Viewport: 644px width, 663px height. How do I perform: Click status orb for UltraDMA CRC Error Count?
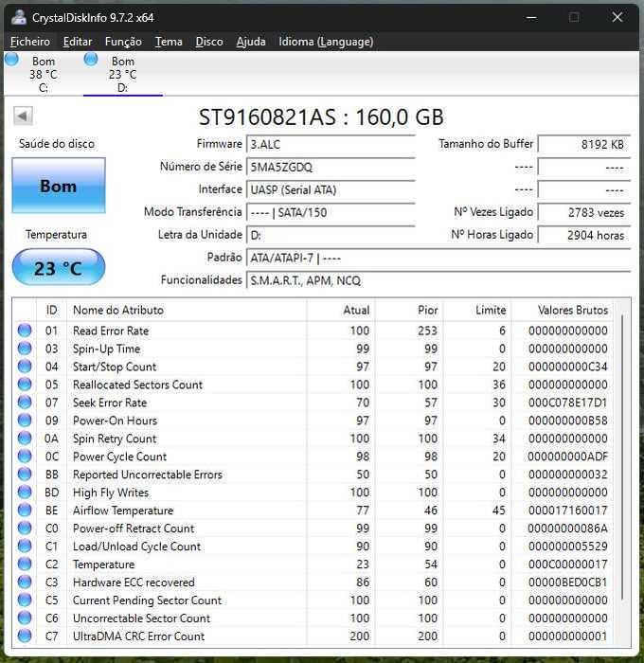(x=25, y=636)
